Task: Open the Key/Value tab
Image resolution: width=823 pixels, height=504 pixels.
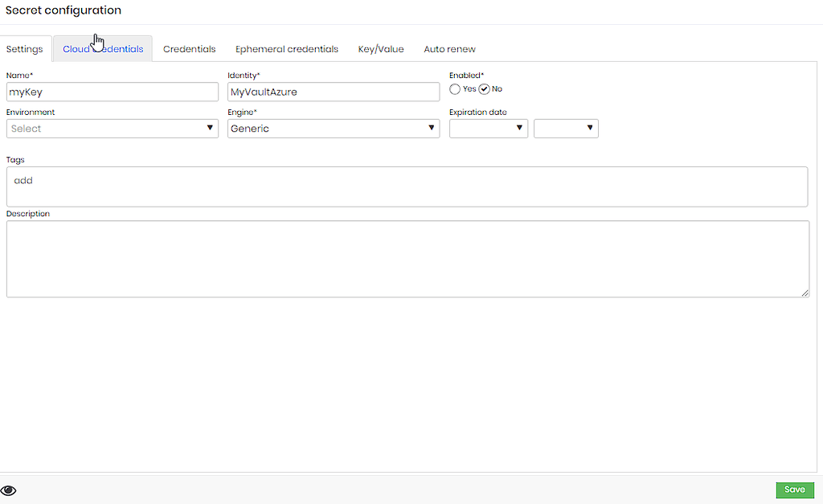Action: coord(381,49)
